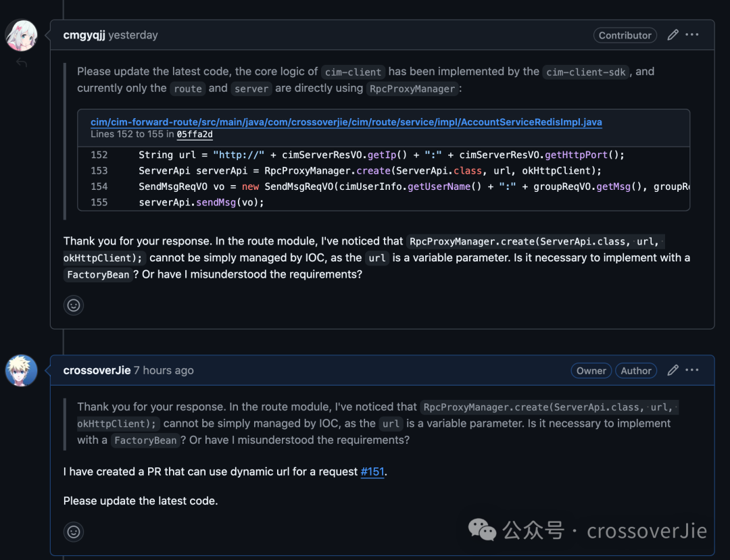Open crossoverJie's profile avatar
Image resolution: width=730 pixels, height=560 pixels.
click(x=22, y=370)
